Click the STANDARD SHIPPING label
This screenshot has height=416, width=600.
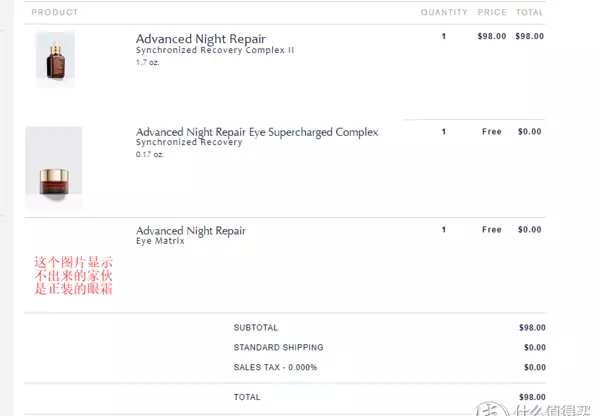(x=279, y=347)
